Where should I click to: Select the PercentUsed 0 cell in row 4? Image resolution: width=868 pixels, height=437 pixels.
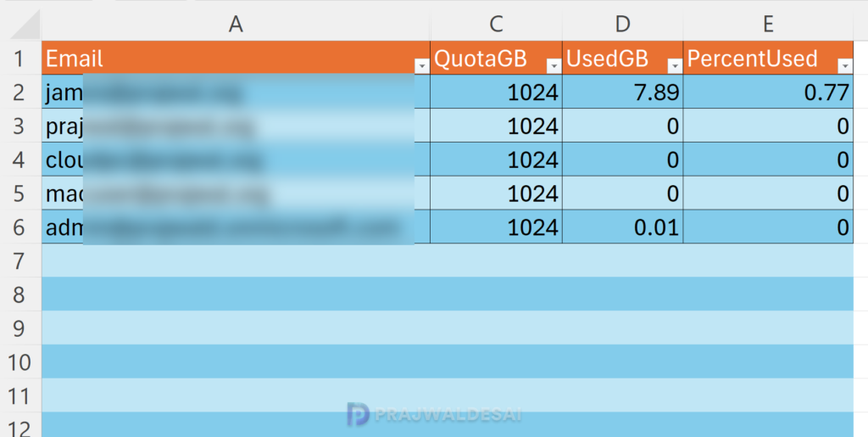click(x=768, y=160)
